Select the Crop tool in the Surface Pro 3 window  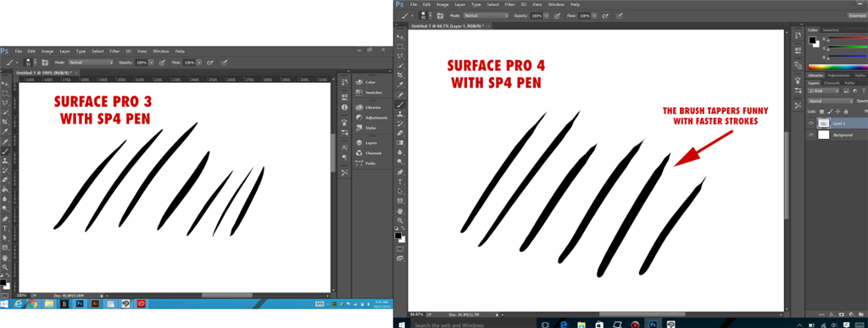(x=5, y=122)
